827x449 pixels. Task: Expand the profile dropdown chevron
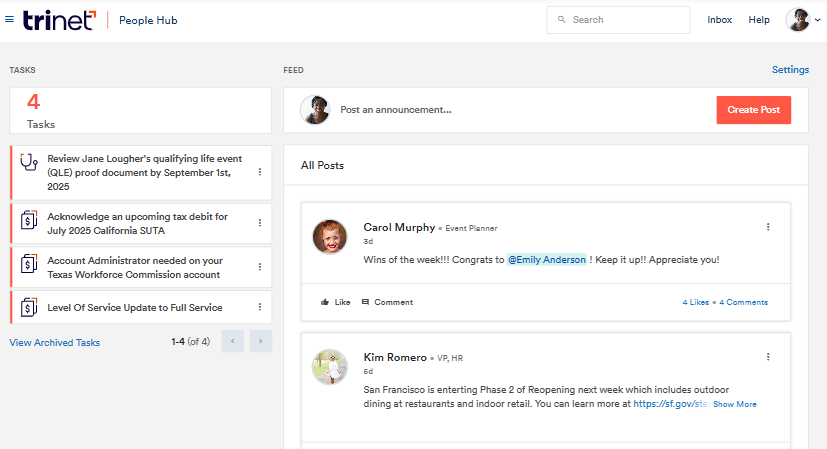pyautogui.click(x=818, y=20)
